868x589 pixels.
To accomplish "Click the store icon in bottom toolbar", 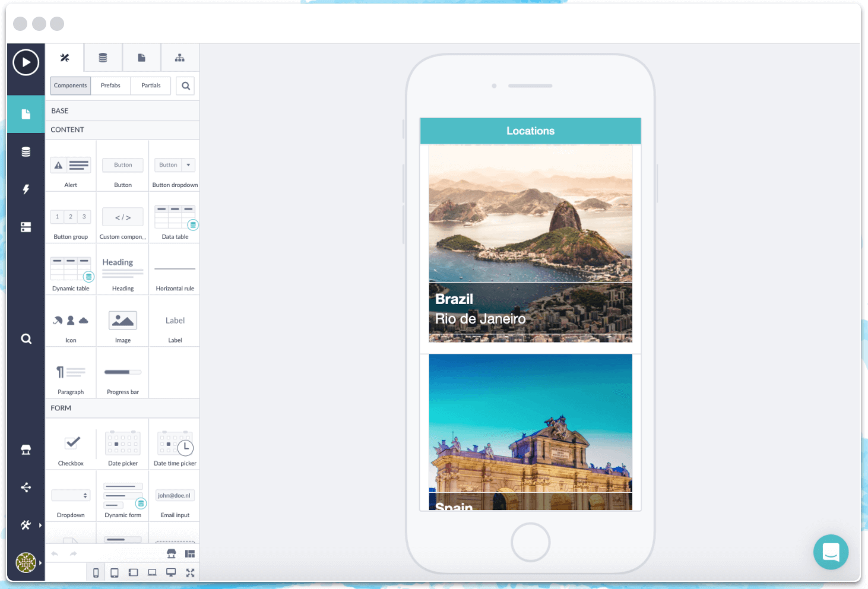I will [172, 554].
